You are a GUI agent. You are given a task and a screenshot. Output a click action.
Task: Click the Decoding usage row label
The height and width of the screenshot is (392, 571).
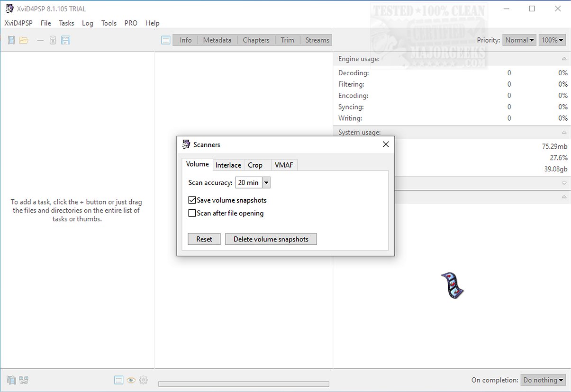(353, 73)
